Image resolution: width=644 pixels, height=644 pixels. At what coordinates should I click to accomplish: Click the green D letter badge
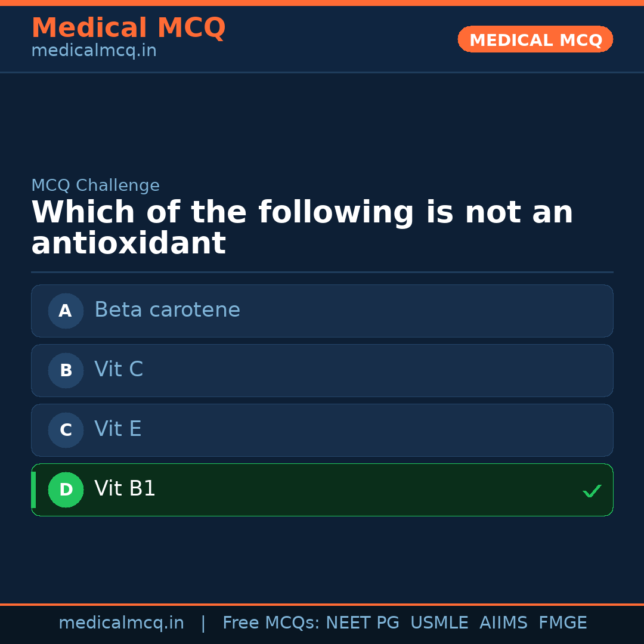pyautogui.click(x=66, y=490)
